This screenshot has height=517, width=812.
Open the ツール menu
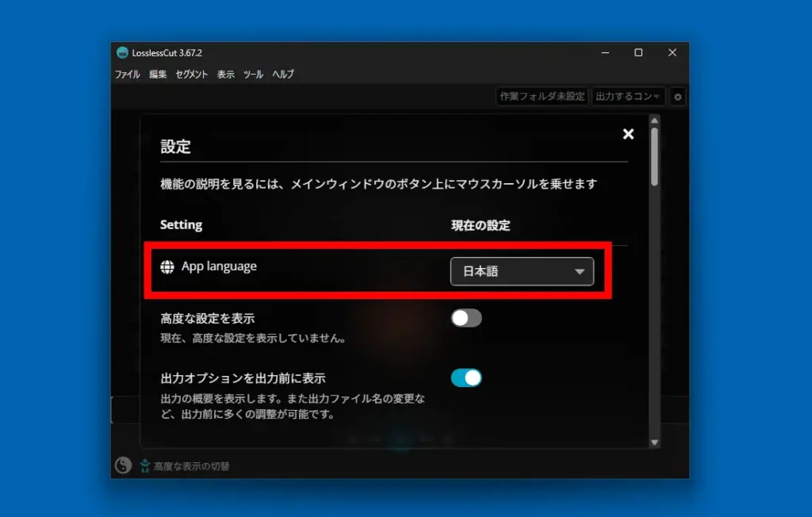(252, 74)
